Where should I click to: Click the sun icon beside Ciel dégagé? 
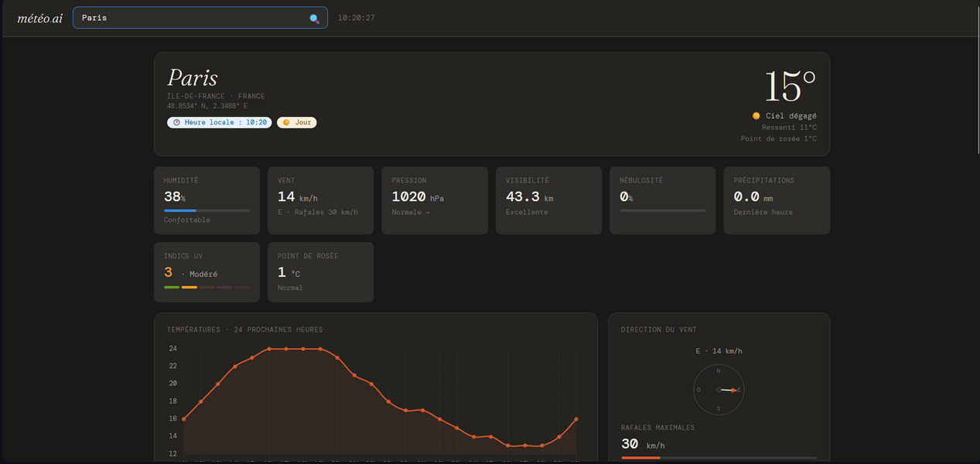756,116
